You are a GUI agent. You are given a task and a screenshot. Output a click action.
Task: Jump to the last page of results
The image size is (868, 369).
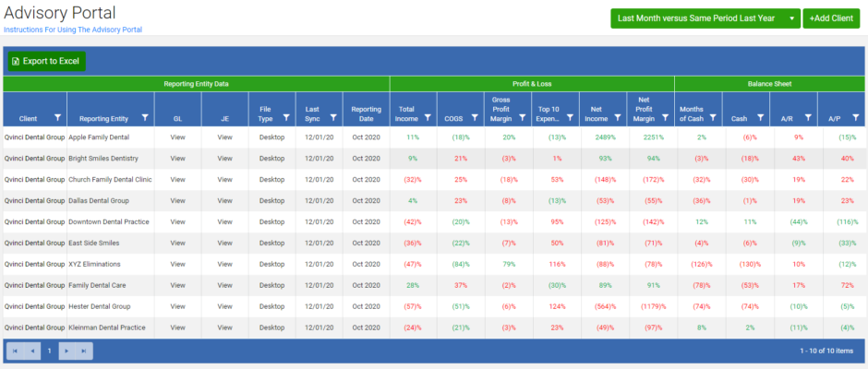pyautogui.click(x=83, y=351)
